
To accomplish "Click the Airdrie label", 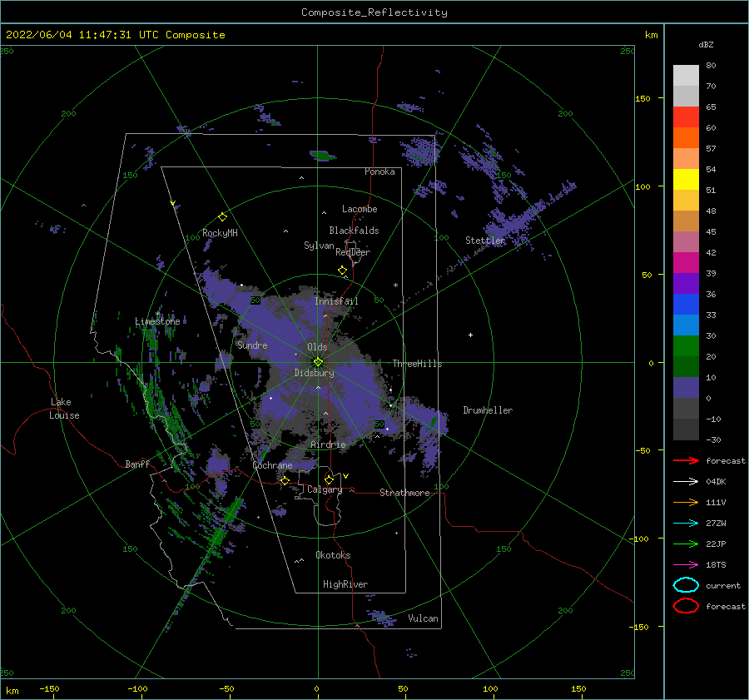I will pos(328,444).
